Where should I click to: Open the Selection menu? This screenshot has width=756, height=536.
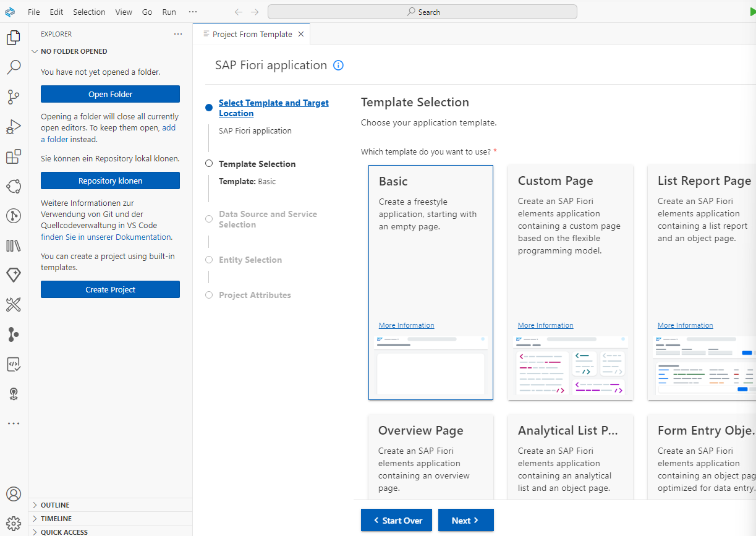click(89, 12)
